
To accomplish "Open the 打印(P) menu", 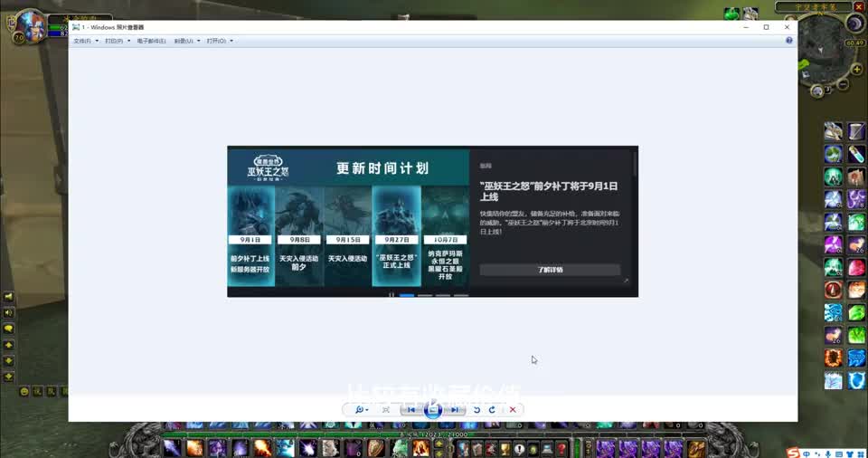I will click(114, 41).
